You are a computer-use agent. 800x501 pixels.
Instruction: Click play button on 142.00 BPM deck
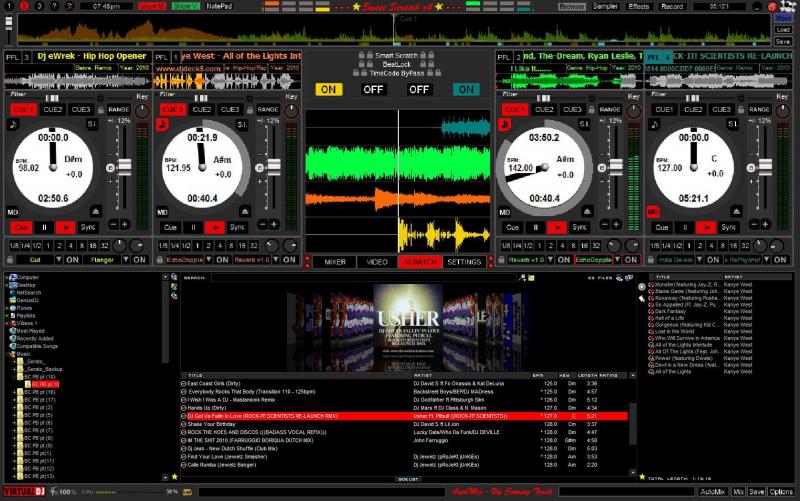[x=557, y=228]
